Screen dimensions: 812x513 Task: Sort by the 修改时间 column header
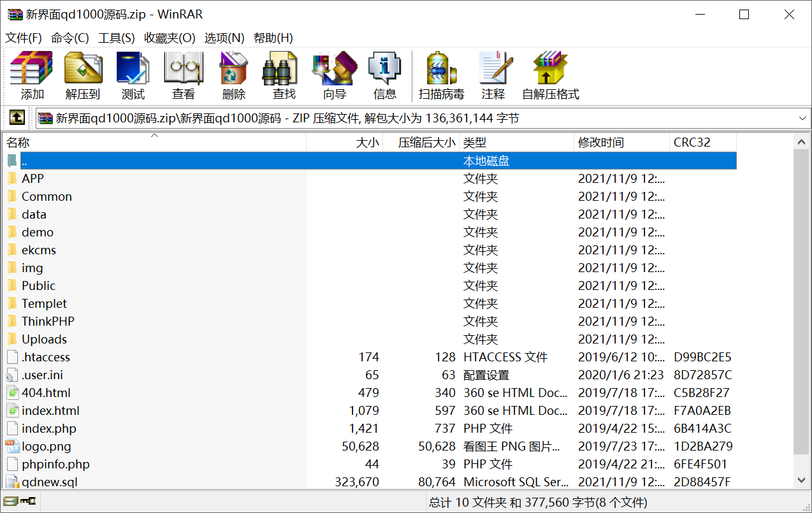point(621,143)
